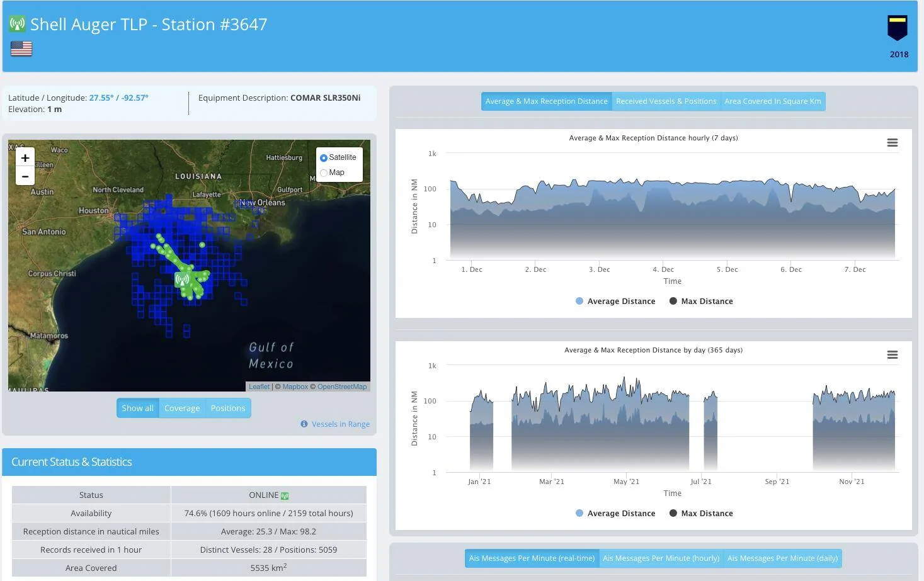Viewport: 924px width, 581px height.
Task: Click the green ONLINE status icon
Action: coord(285,496)
